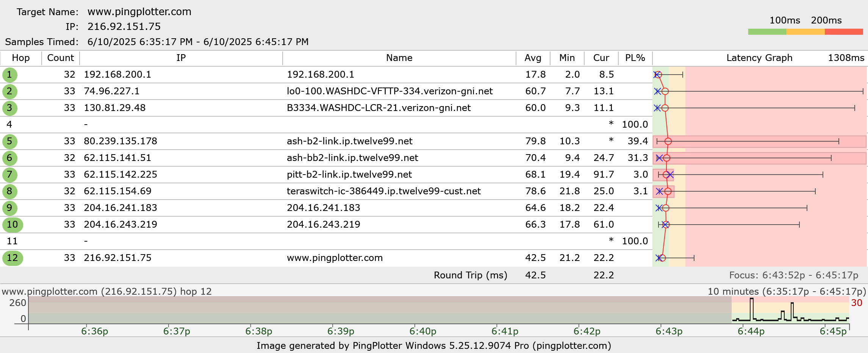This screenshot has width=868, height=353.
Task: Click the 6:40p timeline tick label
Action: coord(423,331)
